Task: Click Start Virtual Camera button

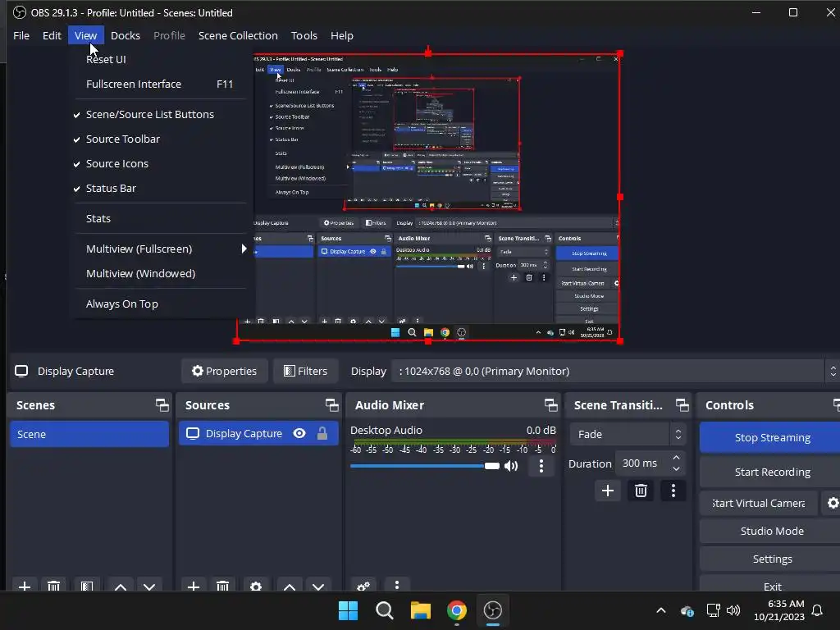Action: pyautogui.click(x=759, y=503)
